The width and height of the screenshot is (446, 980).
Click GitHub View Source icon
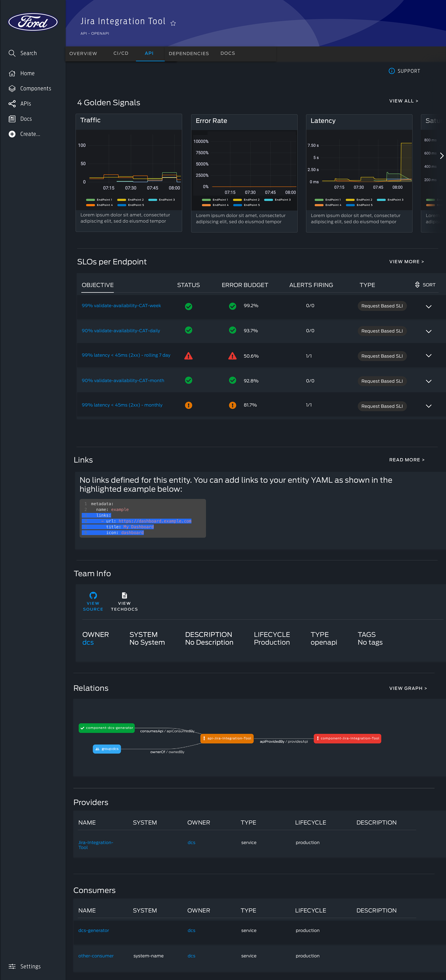click(93, 595)
